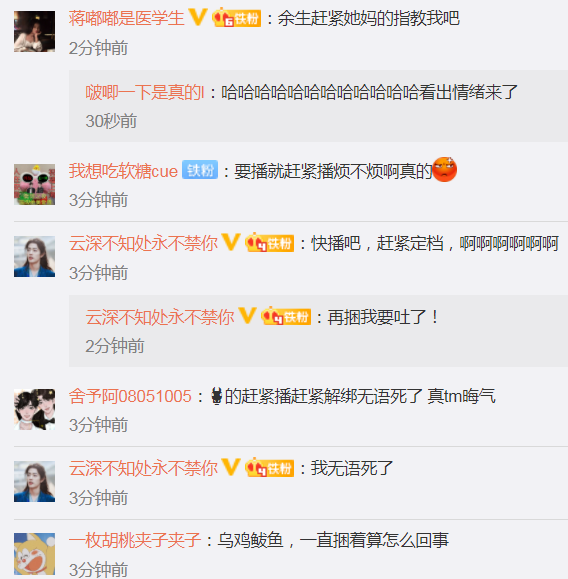Click the orange V verified badge beside 蒋嘟嘟是医学生
The width and height of the screenshot is (568, 579).
point(198,17)
